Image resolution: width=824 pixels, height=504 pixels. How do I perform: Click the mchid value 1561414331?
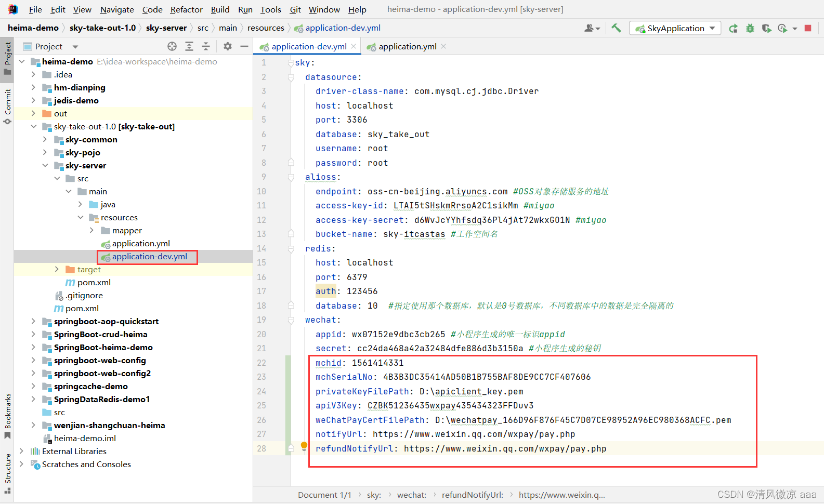pos(378,363)
